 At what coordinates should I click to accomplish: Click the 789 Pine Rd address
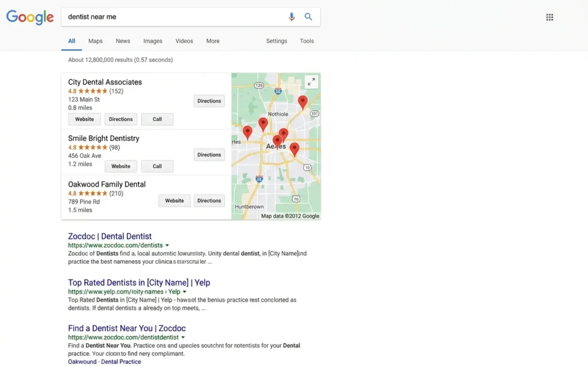tap(84, 202)
